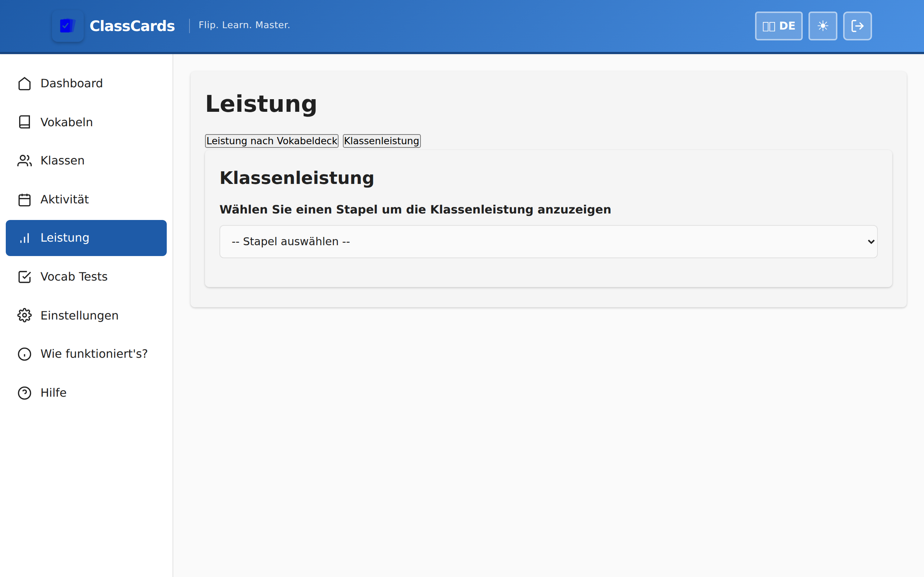This screenshot has height=577, width=924.
Task: Open the Stapel auswählen dropdown
Action: coord(548,242)
